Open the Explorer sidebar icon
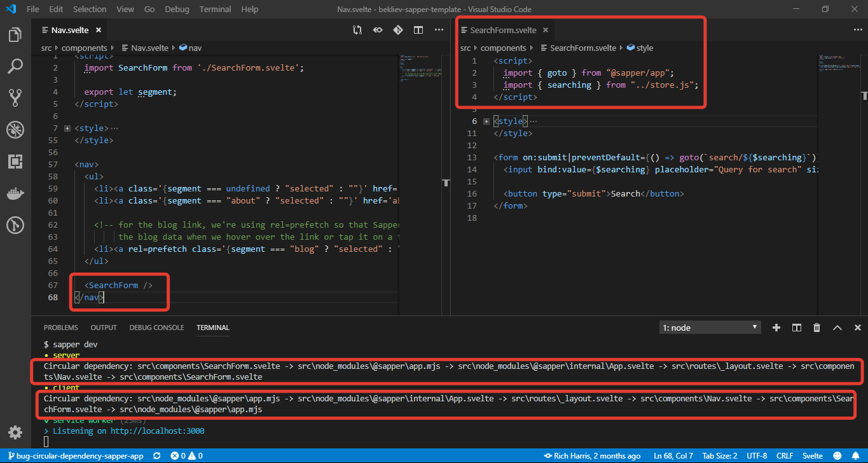The height and width of the screenshot is (463, 868). click(x=15, y=35)
